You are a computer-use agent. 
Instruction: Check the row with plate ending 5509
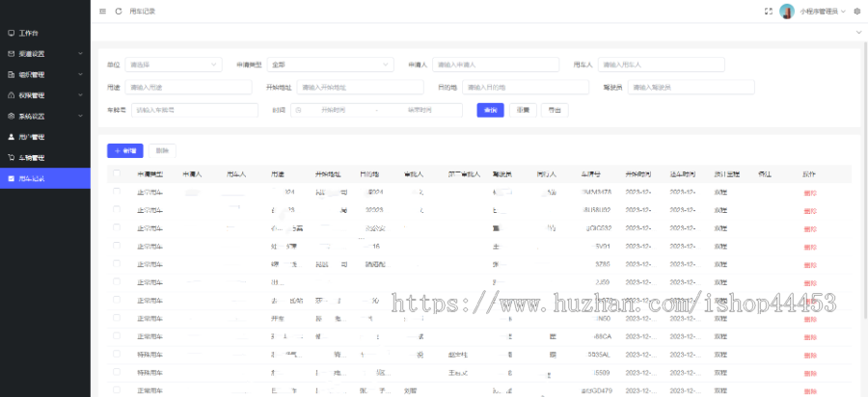(117, 372)
